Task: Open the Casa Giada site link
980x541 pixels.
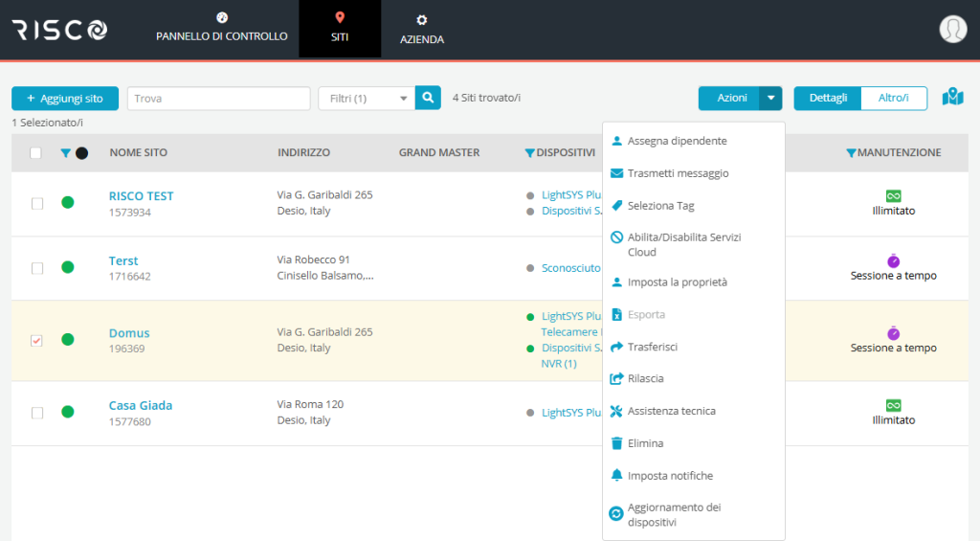Action: tap(140, 405)
